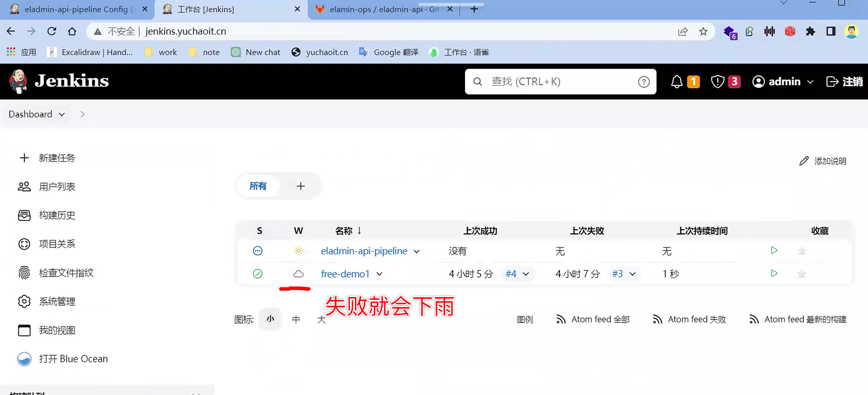Image resolution: width=868 pixels, height=395 pixels.
Task: Run build for free-demo1 job
Action: tap(774, 273)
